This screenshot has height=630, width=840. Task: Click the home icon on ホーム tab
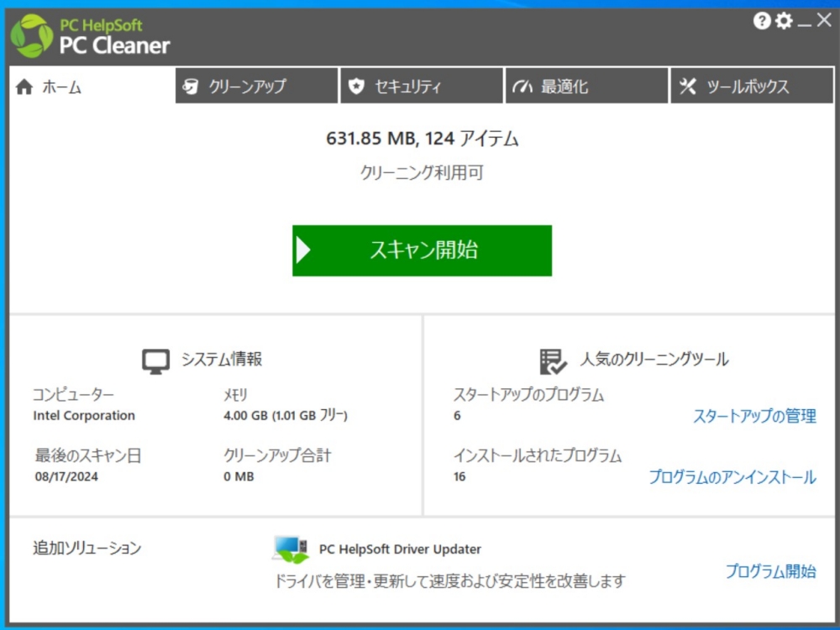(24, 85)
